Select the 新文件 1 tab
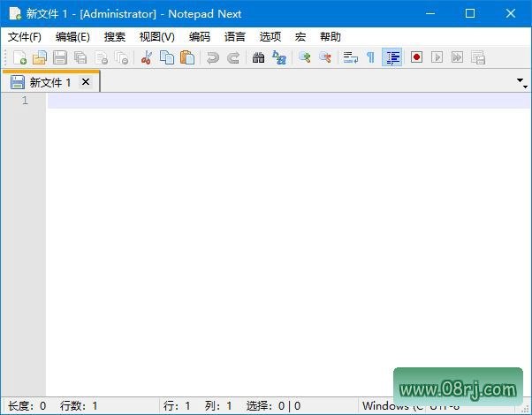Image resolution: width=532 pixels, height=415 pixels. click(49, 82)
